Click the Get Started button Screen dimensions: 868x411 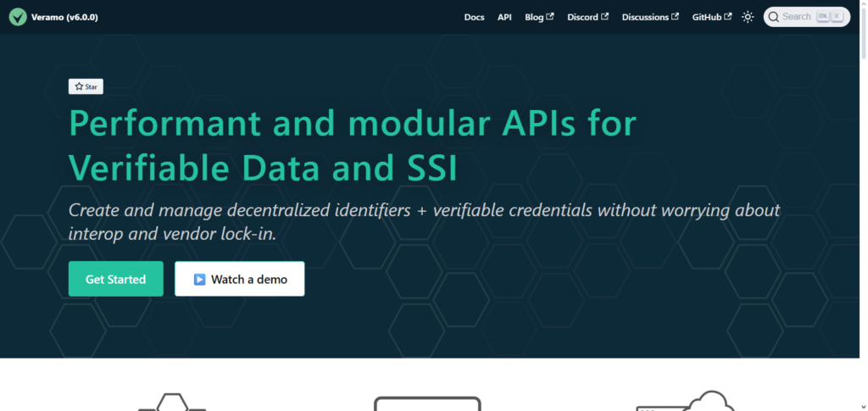115,279
